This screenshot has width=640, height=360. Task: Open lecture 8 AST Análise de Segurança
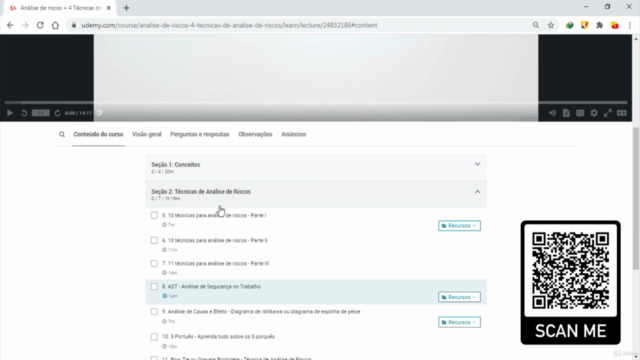click(211, 287)
